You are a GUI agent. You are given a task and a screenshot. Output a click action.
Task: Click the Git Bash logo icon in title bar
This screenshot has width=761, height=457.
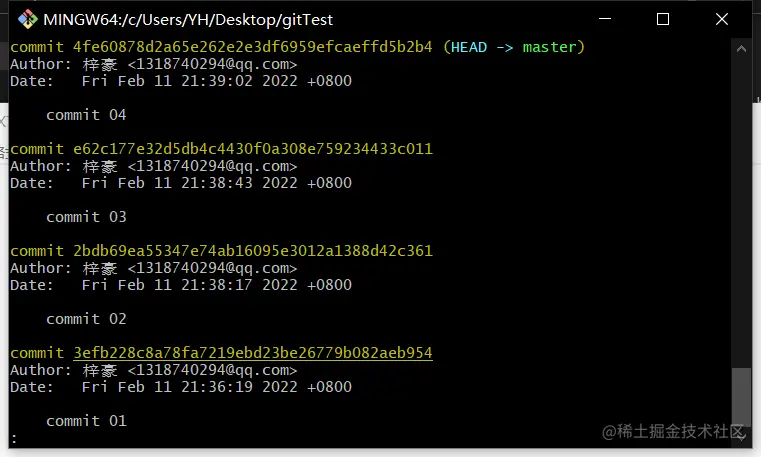point(28,19)
